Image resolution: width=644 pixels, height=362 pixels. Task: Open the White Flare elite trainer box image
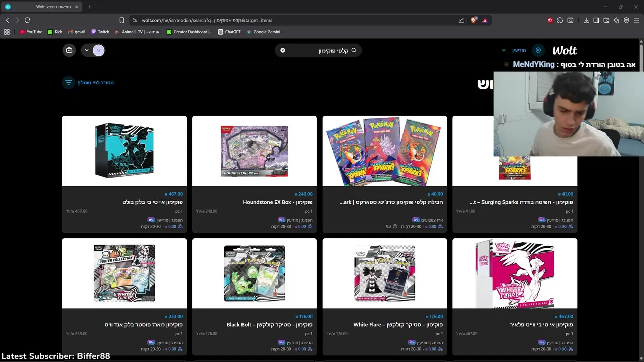[515, 273]
